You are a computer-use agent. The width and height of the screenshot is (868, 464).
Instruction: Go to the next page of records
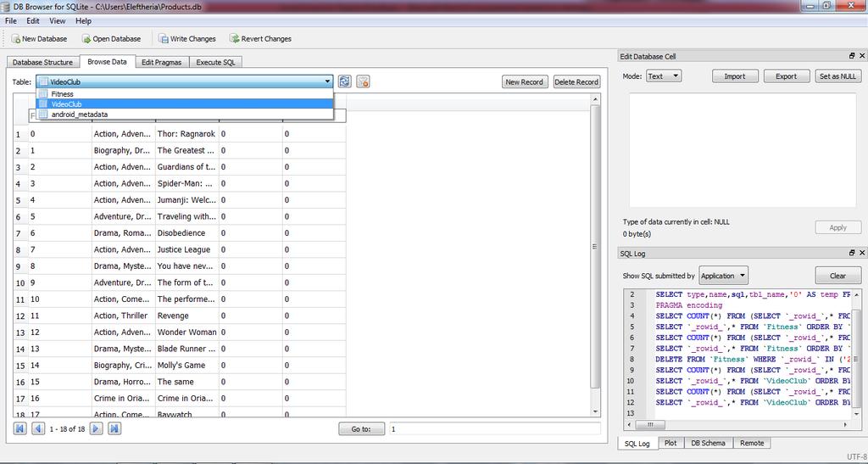coord(97,428)
